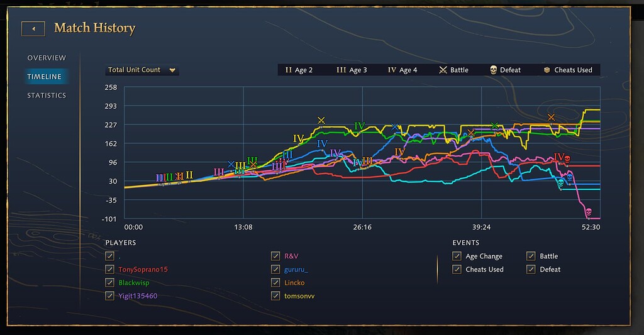Click the skull Defeat legend icon
644x335 pixels.
point(493,70)
